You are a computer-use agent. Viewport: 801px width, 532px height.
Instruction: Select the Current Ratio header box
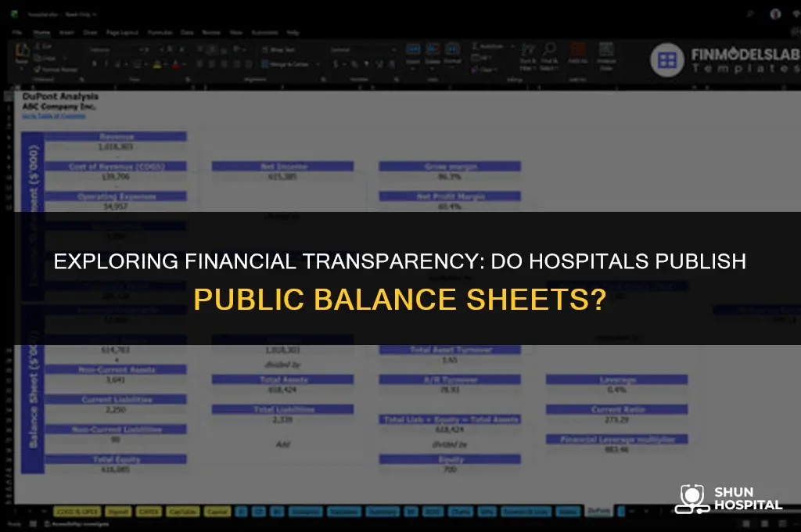click(x=616, y=409)
